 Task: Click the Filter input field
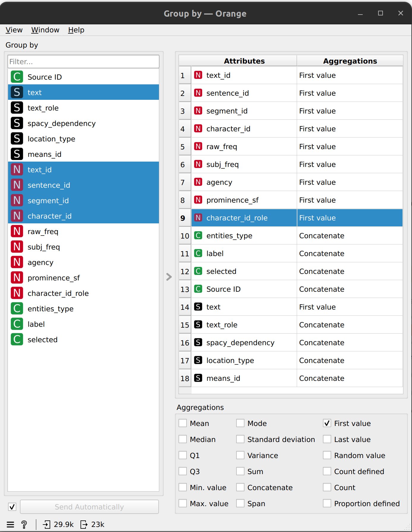point(83,61)
